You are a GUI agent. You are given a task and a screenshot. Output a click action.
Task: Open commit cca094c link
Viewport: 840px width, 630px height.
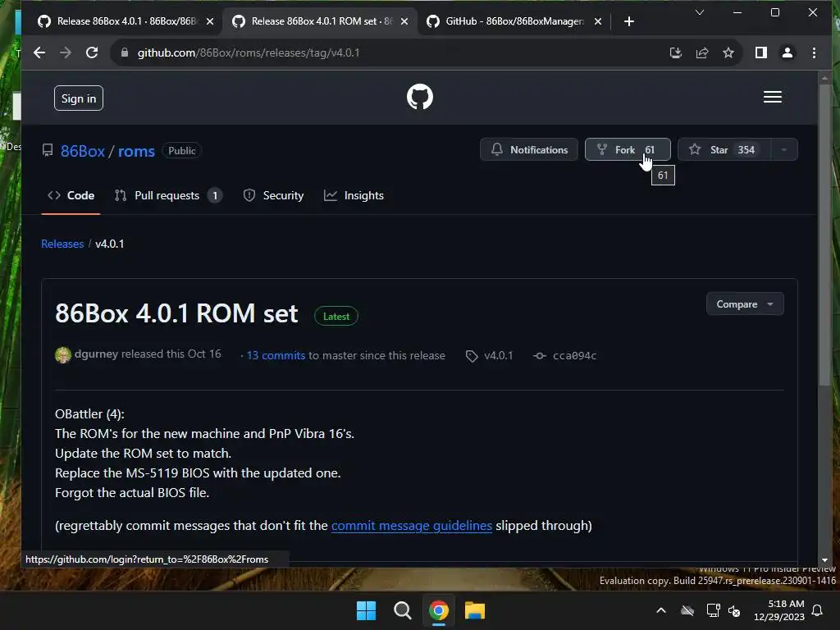pyautogui.click(x=574, y=356)
